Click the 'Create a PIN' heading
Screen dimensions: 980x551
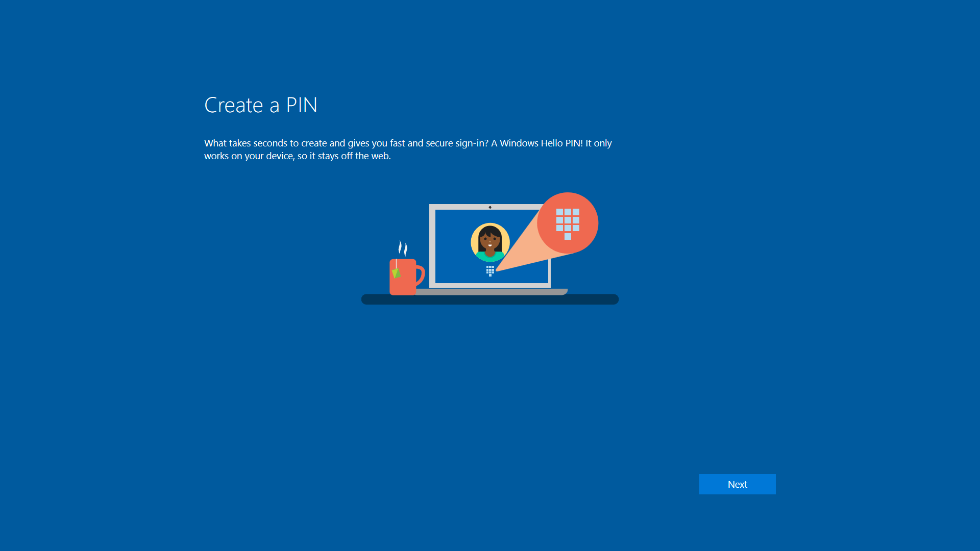click(261, 105)
